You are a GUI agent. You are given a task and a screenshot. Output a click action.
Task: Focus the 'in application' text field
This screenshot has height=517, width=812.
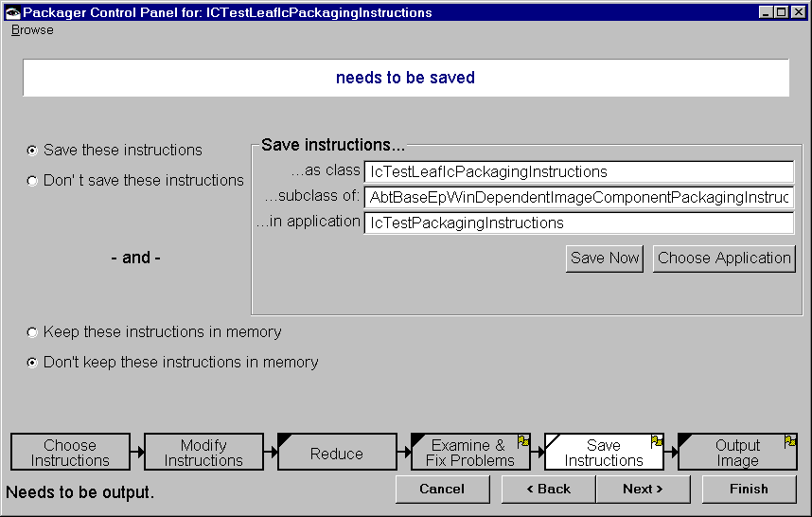pyautogui.click(x=577, y=223)
